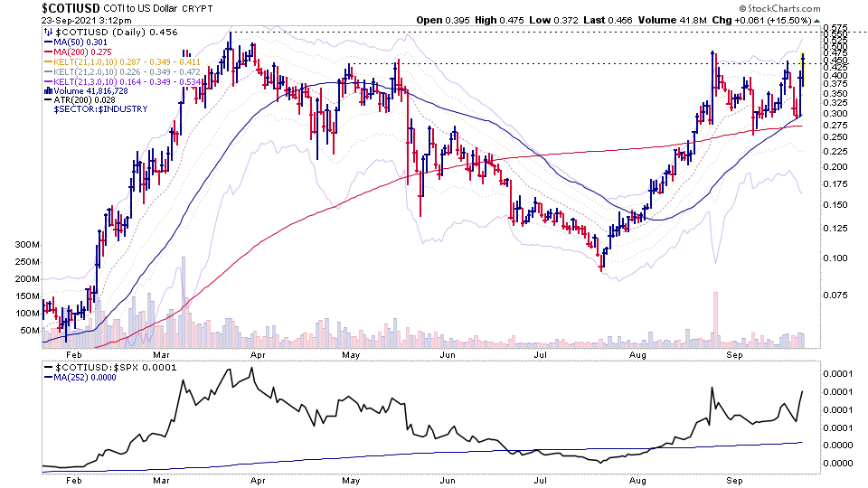Click the 250M volume axis label
The height and width of the screenshot is (488, 868).
point(28,262)
